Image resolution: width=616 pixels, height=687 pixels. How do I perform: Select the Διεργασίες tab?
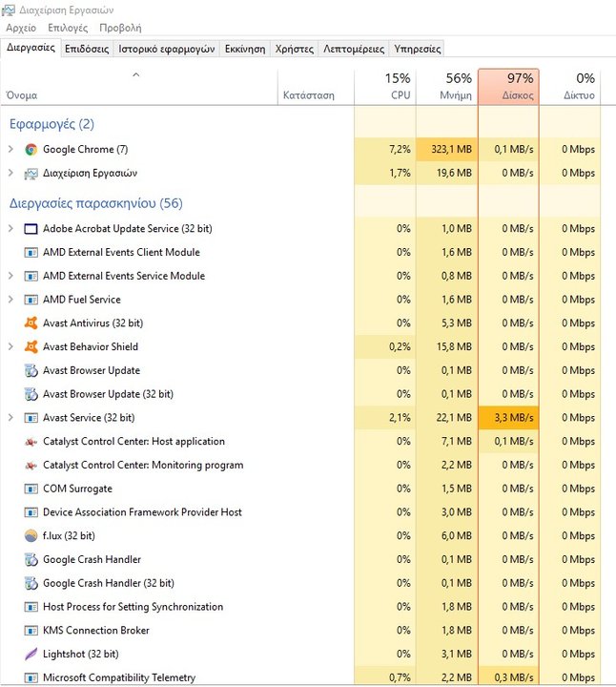(x=31, y=48)
